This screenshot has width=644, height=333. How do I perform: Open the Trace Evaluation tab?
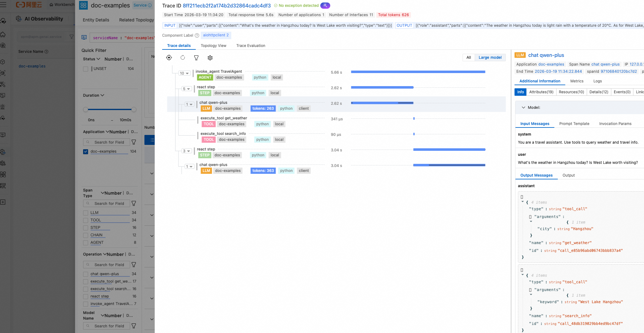click(x=251, y=46)
